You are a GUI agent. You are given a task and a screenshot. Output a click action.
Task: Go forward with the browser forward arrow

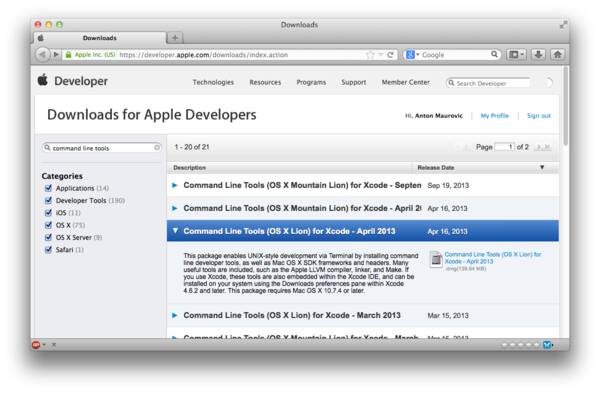56,55
